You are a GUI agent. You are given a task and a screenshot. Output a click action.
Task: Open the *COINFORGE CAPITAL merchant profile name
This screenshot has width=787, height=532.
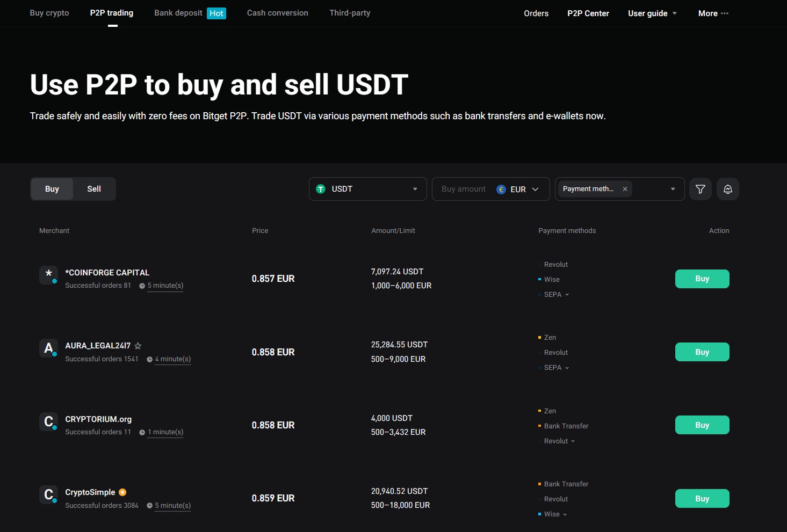(107, 273)
